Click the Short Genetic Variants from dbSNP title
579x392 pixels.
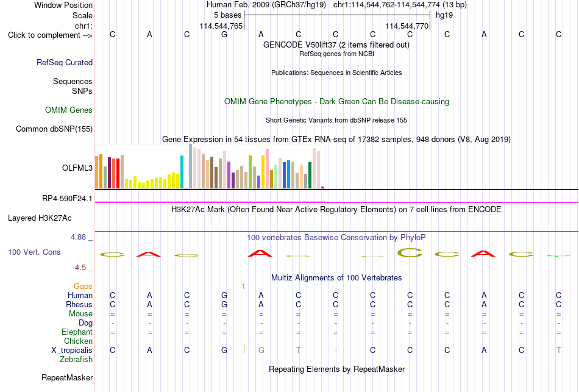click(336, 121)
